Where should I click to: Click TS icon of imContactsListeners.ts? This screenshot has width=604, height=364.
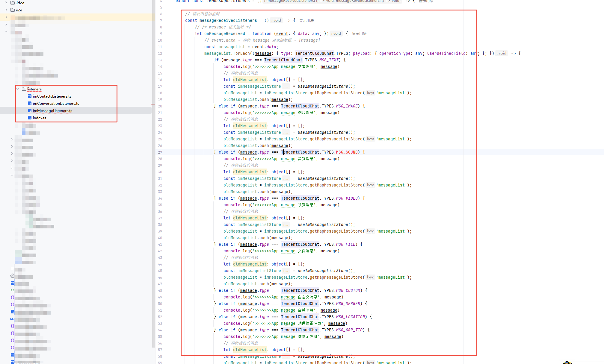coord(29,96)
